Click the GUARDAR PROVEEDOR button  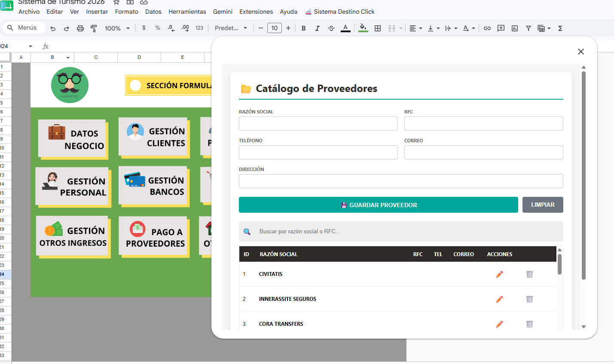tap(379, 205)
